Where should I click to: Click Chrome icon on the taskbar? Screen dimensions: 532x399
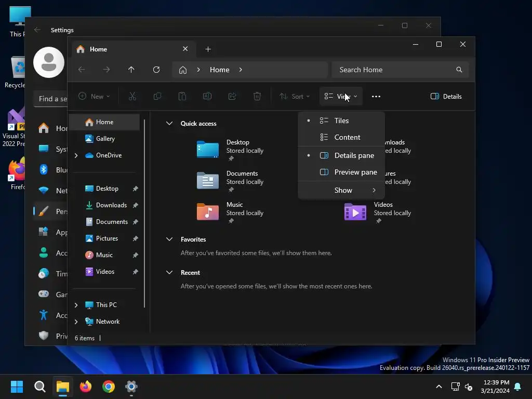click(x=109, y=387)
